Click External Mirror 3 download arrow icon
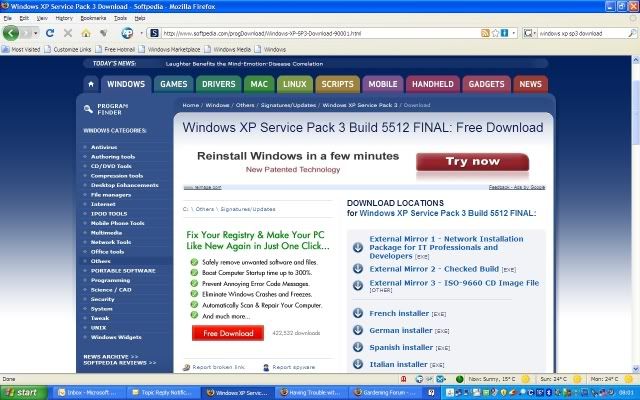 coord(358,285)
